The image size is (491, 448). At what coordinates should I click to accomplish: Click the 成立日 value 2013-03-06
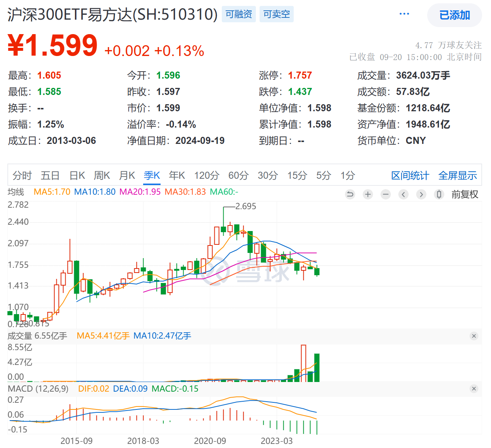pos(71,141)
